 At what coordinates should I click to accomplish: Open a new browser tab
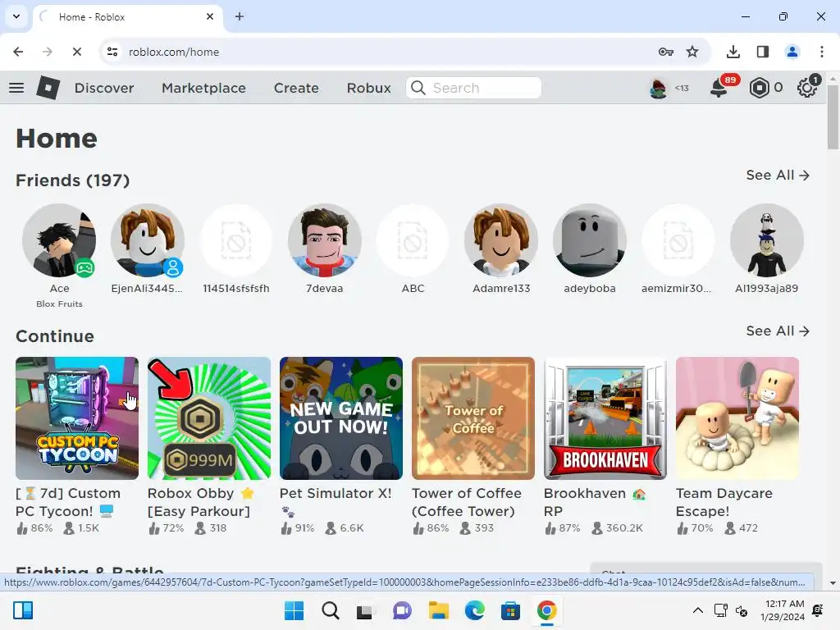tap(240, 16)
